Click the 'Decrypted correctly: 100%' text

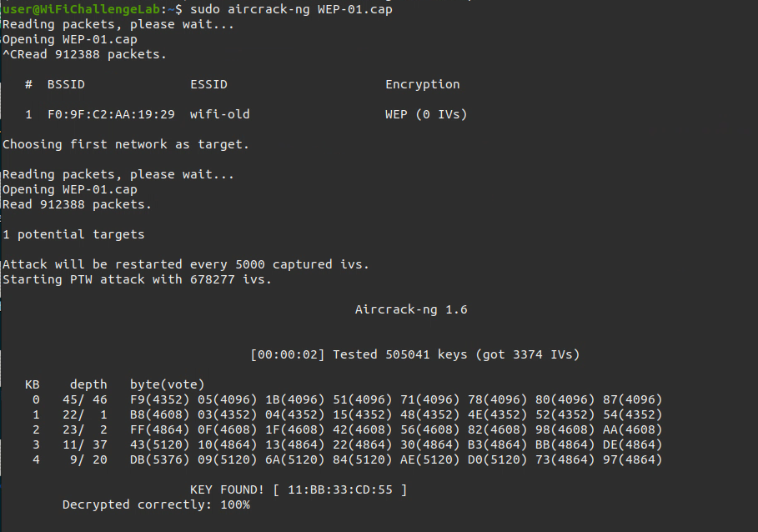[x=156, y=504]
